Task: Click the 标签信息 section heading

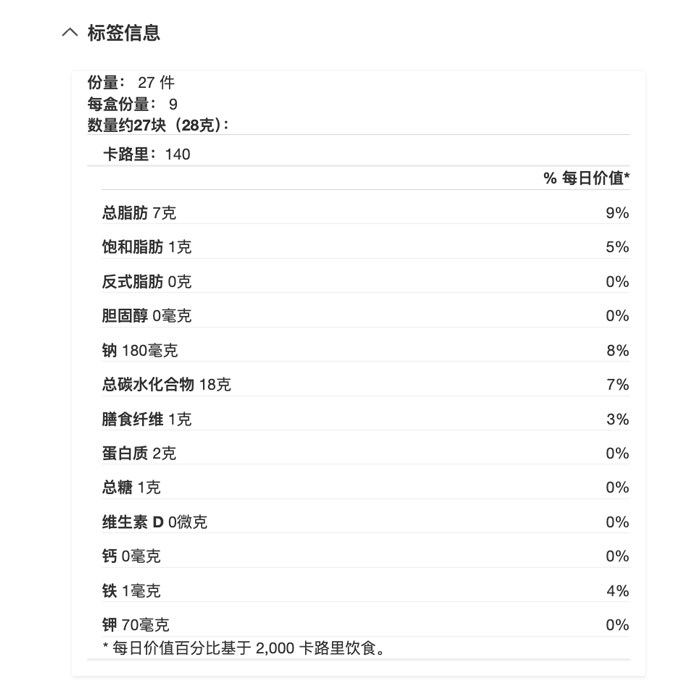Action: point(124,33)
